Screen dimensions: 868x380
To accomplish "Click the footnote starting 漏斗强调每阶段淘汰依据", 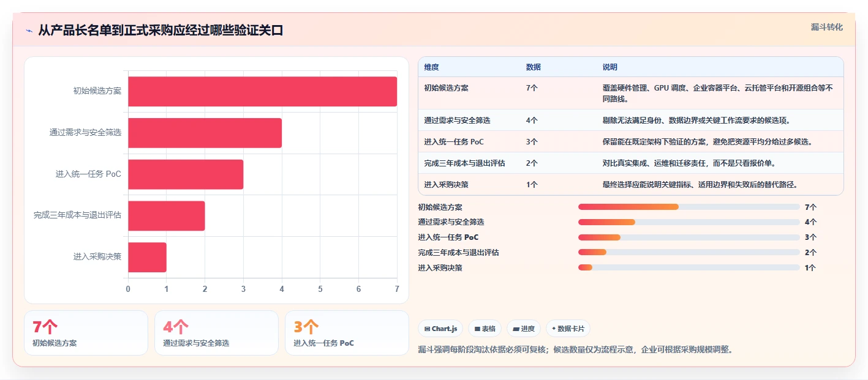I will (x=575, y=350).
